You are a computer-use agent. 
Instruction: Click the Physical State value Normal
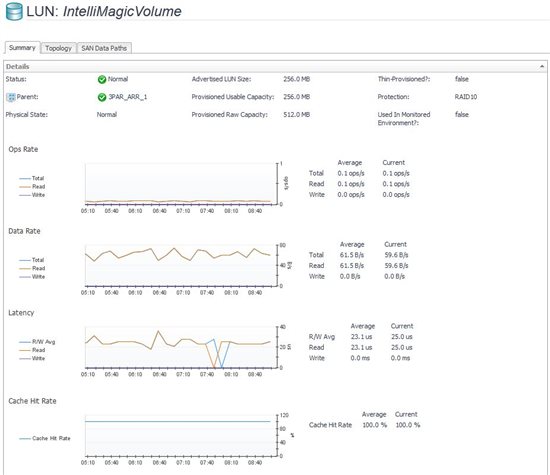(x=107, y=115)
